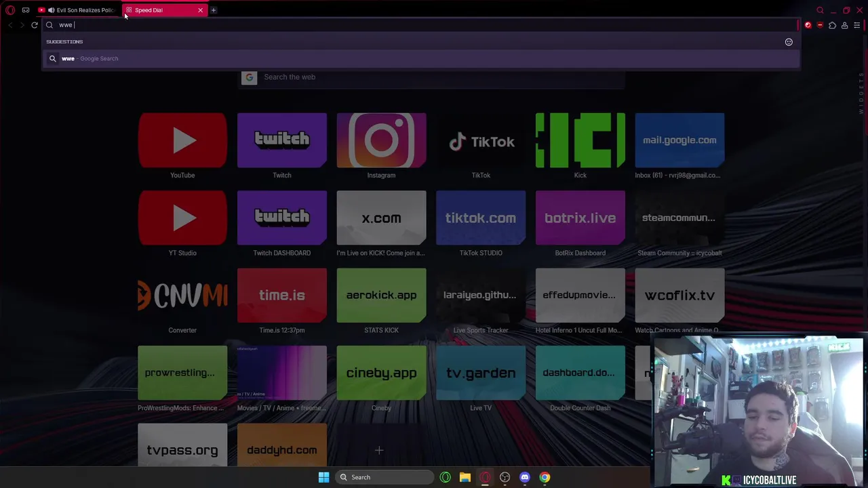Open the extensions cube icon
This screenshot has height=488, width=868.
(832, 25)
